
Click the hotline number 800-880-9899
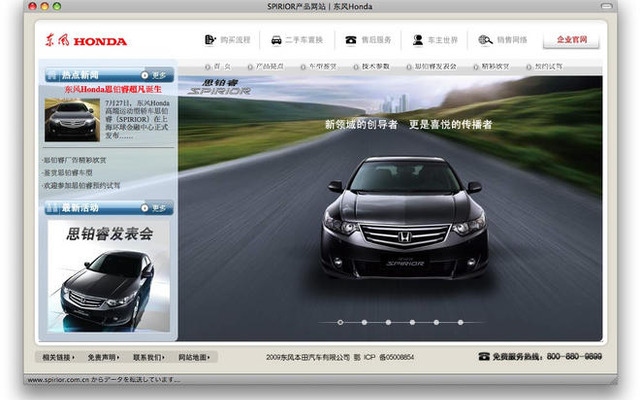(x=574, y=356)
